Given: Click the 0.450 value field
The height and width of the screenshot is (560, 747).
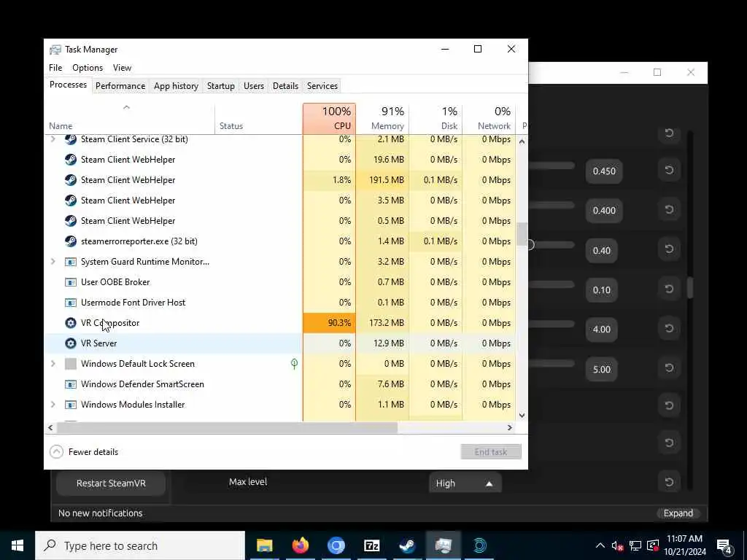Looking at the screenshot, I should point(604,171).
